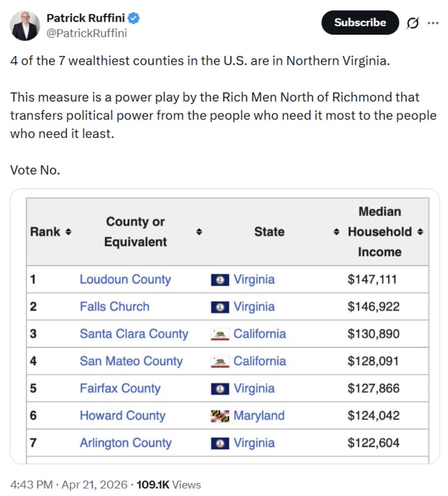Click the California flag beside Santa Clara
Screen dimensions: 448x496
point(220,335)
